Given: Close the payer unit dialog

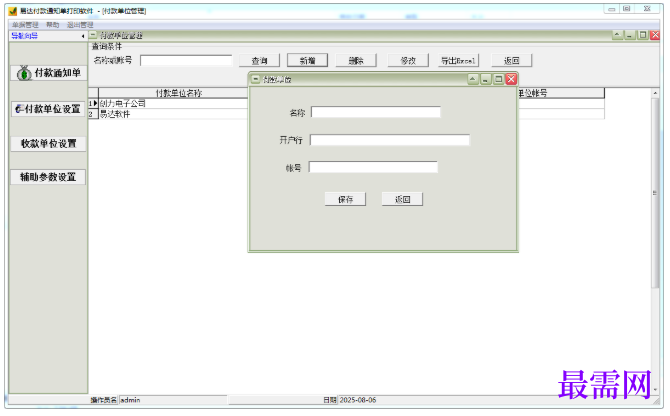Looking at the screenshot, I should [511, 79].
